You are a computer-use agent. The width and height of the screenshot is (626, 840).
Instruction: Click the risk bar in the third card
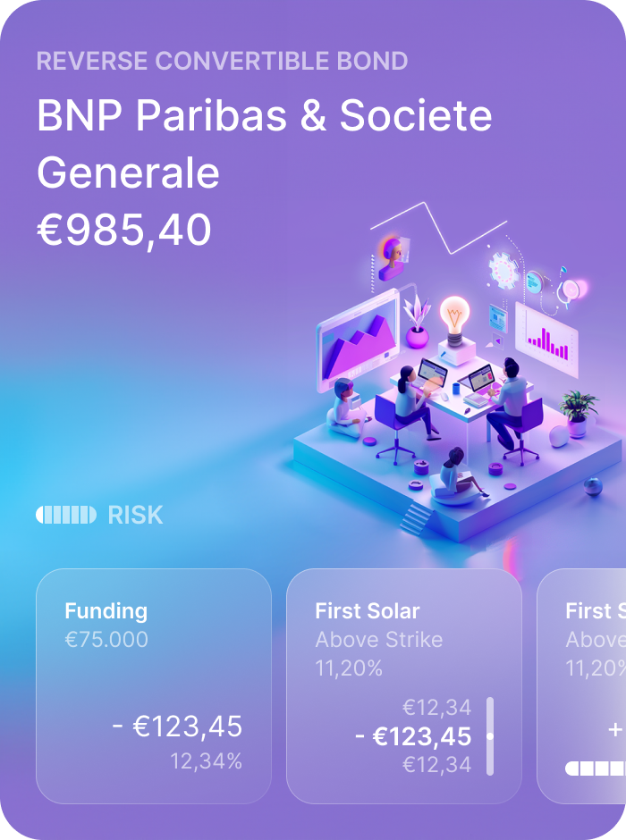tap(596, 769)
